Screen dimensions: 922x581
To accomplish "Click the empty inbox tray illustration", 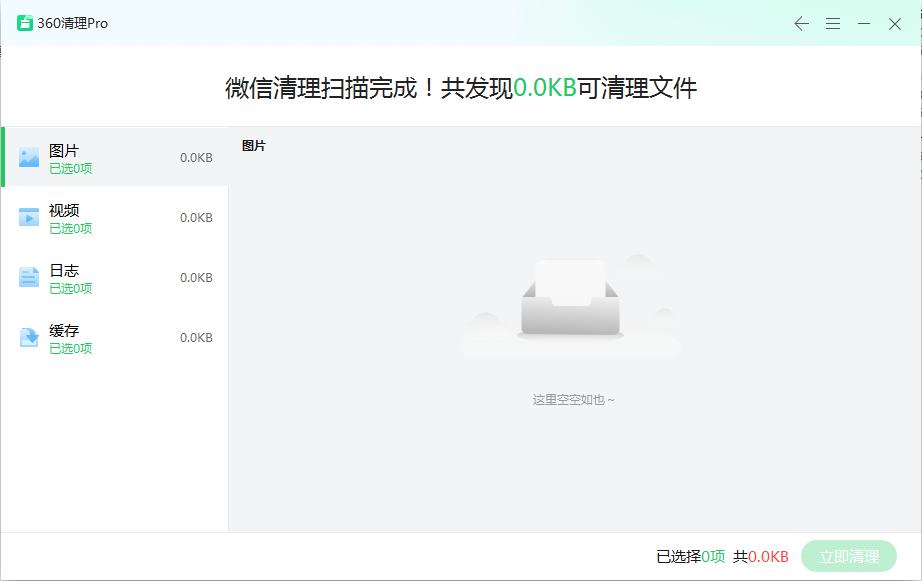I will point(571,300).
